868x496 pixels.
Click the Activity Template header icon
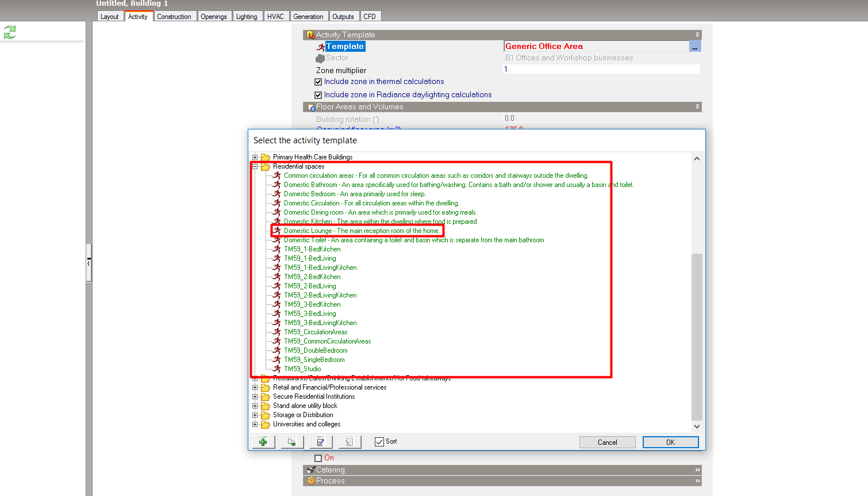[310, 35]
